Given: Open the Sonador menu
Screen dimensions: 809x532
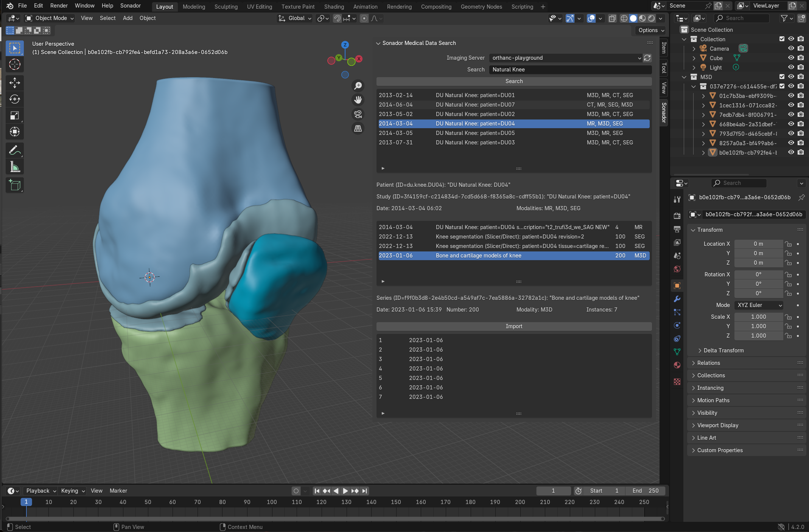Looking at the screenshot, I should pyautogui.click(x=130, y=6).
